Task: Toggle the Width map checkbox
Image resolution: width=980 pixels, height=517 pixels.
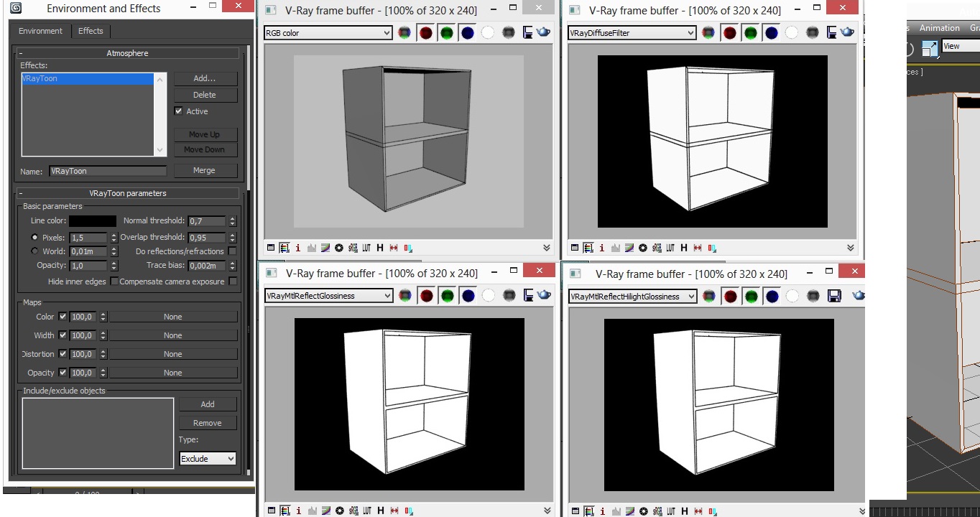Action: [63, 335]
